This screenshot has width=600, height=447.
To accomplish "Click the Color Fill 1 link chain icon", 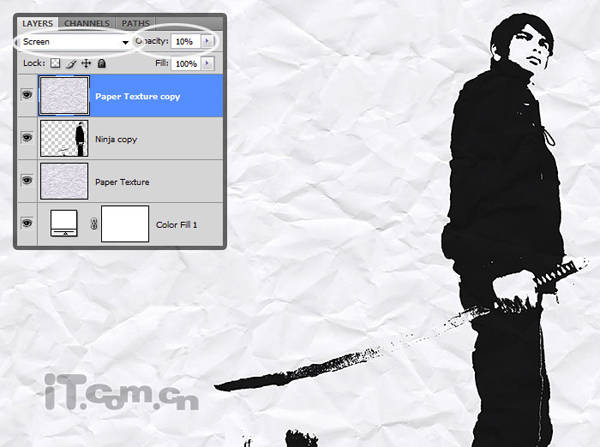I will click(x=94, y=224).
